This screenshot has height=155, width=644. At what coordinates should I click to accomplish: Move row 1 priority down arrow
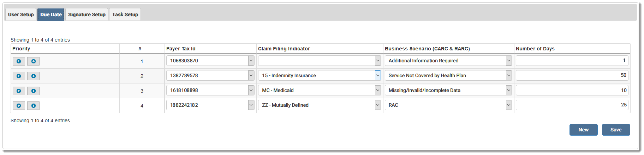pyautogui.click(x=34, y=61)
